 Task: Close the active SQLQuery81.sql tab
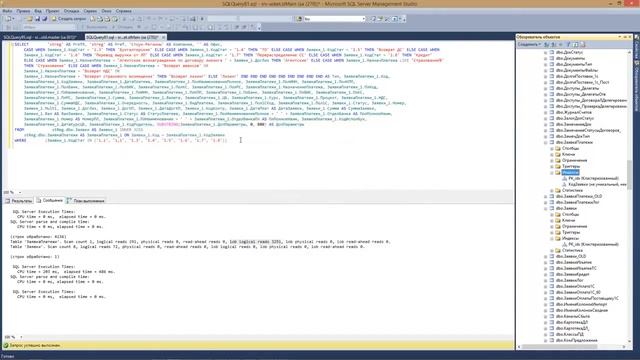point(163,37)
